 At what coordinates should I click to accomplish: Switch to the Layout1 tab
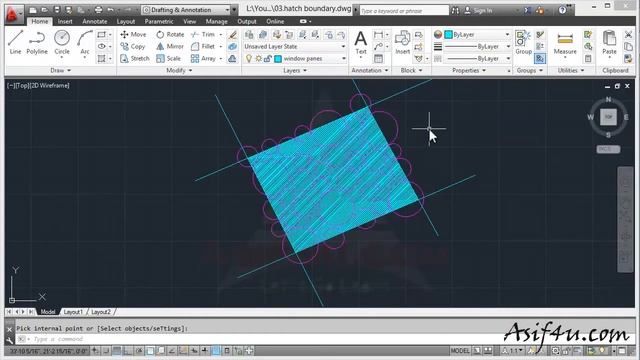click(73, 312)
